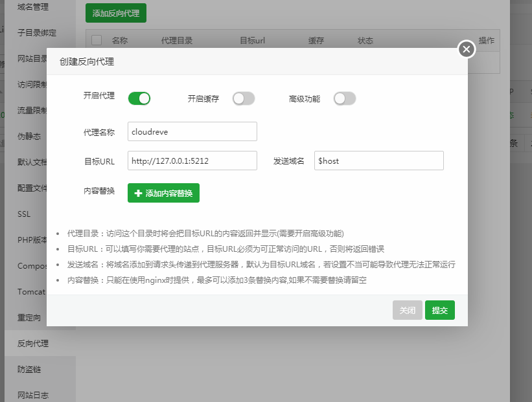The height and width of the screenshot is (402, 532).
Task: Turn on the 高级功能 switch
Action: [345, 98]
